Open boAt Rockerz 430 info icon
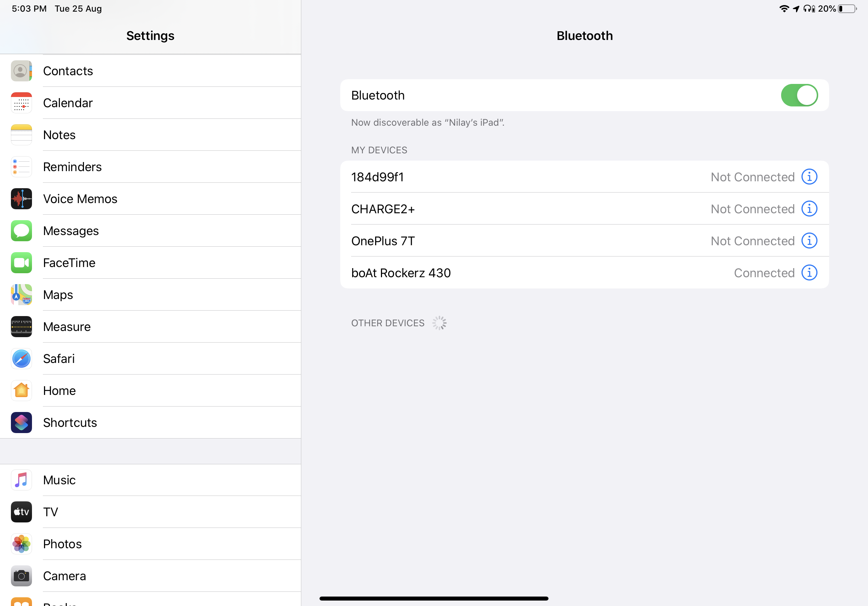 coord(809,273)
